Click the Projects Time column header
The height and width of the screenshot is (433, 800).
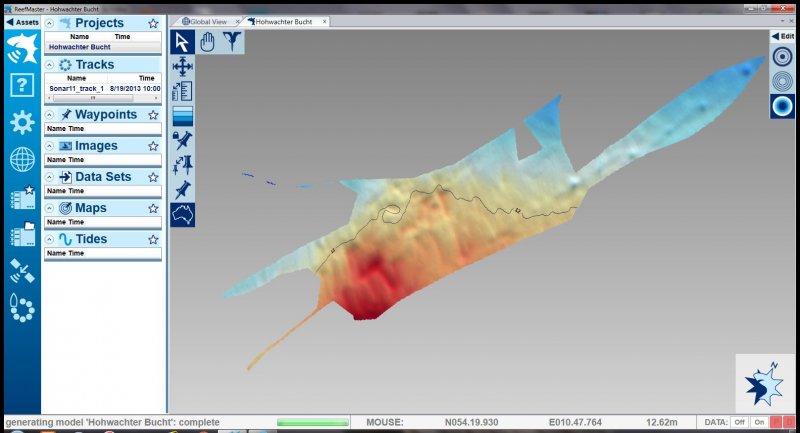[x=122, y=37]
